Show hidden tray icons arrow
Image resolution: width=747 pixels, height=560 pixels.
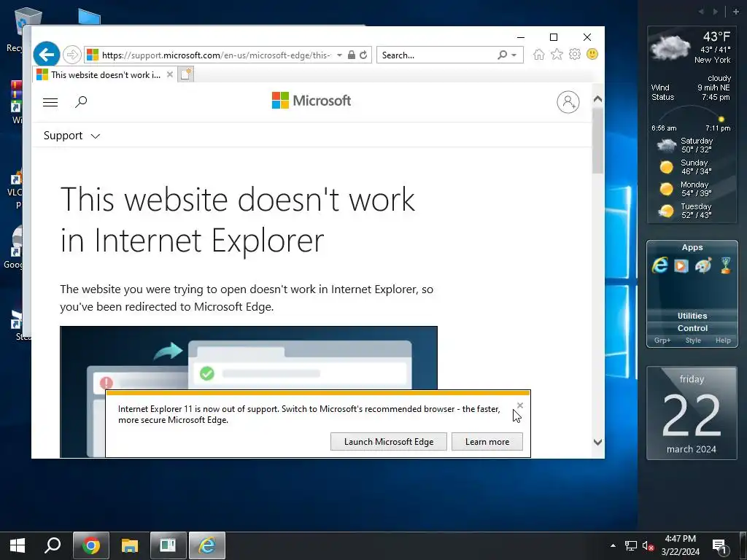[x=613, y=545]
